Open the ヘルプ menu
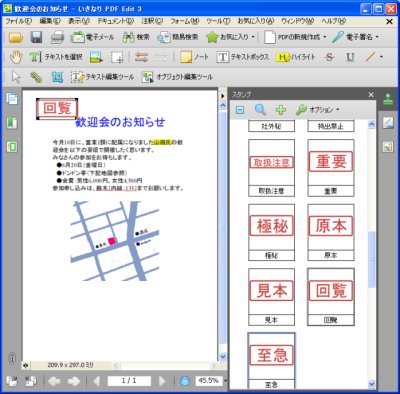Screen dimensions: 400x394 tap(334, 21)
